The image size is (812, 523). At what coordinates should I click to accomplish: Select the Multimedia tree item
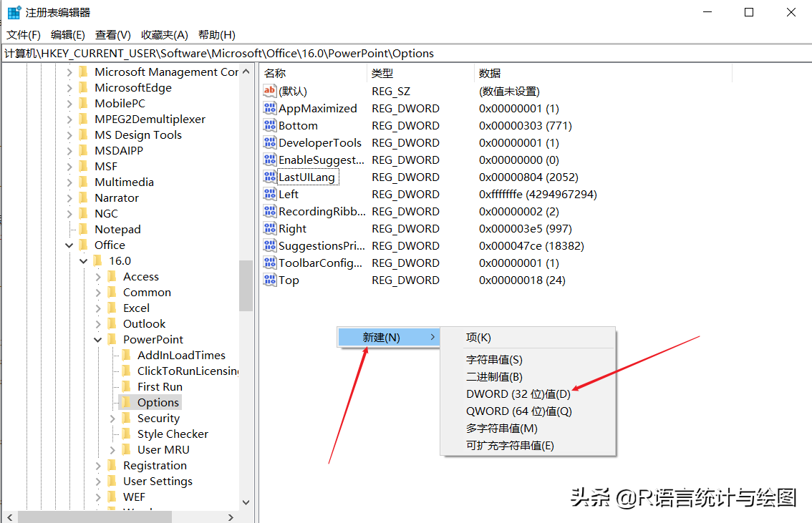pyautogui.click(x=125, y=182)
